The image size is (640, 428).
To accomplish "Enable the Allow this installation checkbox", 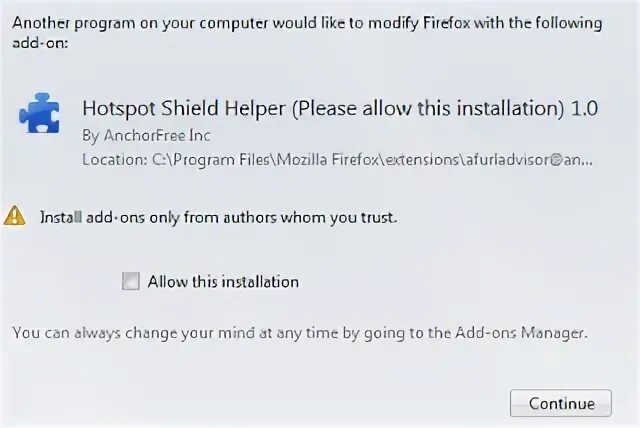I will (131, 281).
